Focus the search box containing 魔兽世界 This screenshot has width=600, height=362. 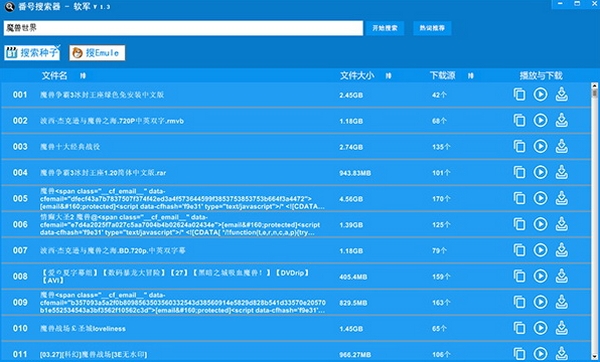point(183,28)
